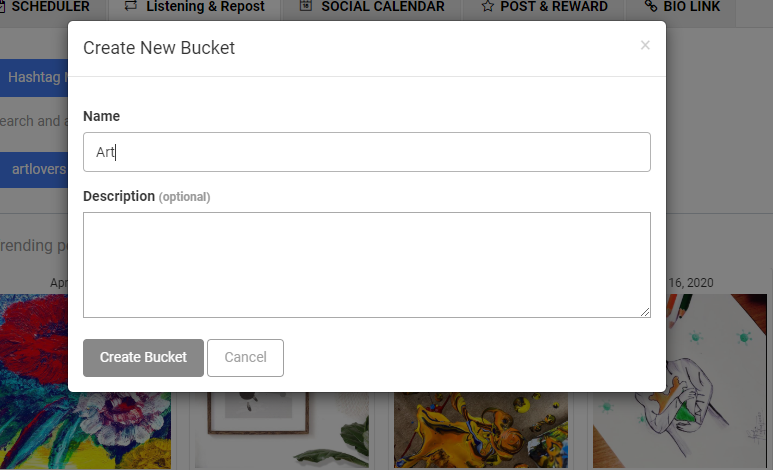Select the Hashtag button behind dialog
This screenshot has width=773, height=470.
click(x=34, y=77)
